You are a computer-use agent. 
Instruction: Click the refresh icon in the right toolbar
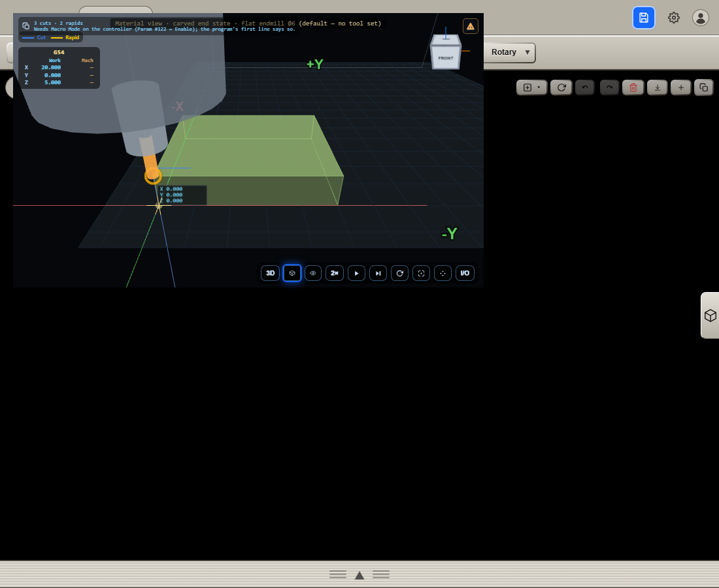pos(561,88)
